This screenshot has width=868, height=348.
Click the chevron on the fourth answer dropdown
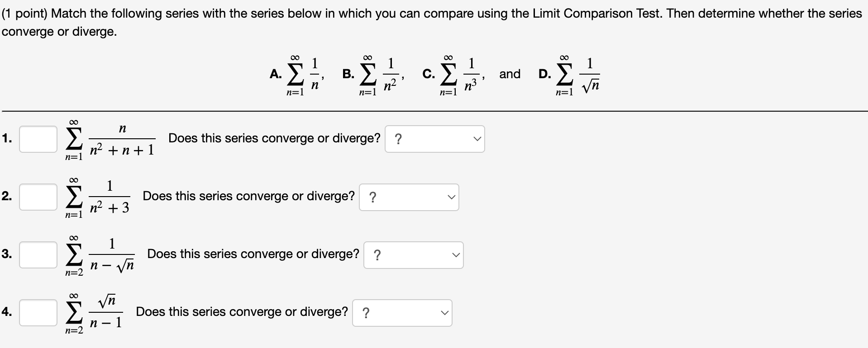[x=444, y=312]
